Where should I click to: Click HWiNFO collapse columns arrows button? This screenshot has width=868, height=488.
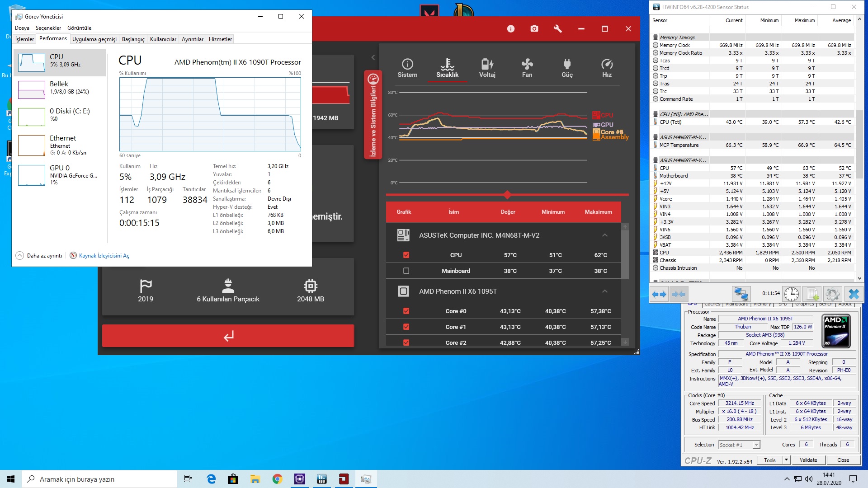[679, 294]
